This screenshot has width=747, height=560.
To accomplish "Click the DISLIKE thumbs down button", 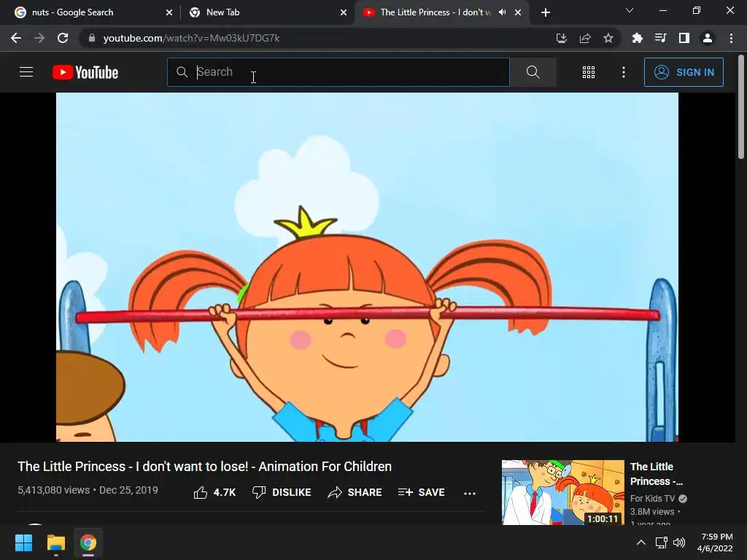I will [x=282, y=492].
